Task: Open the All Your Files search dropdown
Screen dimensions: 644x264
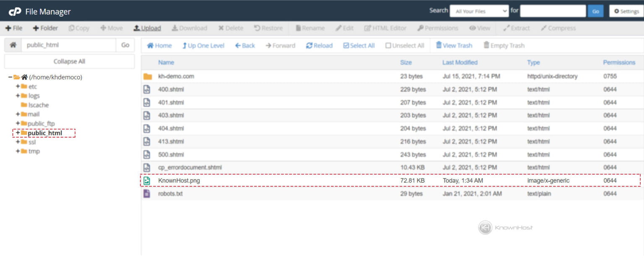Action: click(479, 11)
